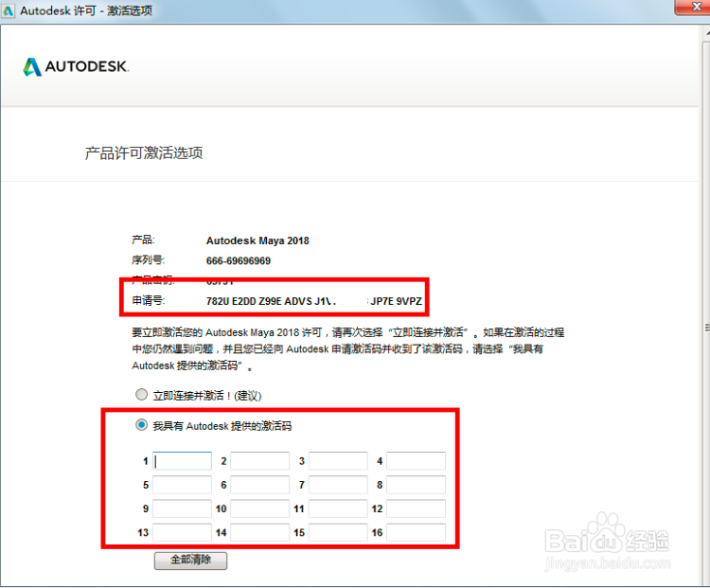Click activation code field 12
Screen dimensions: 710x588
[416, 508]
